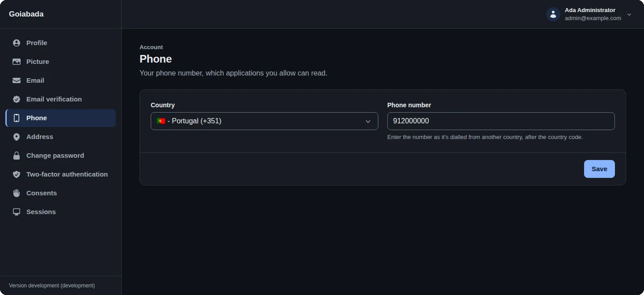Select the Phone label in sidebar

click(37, 118)
